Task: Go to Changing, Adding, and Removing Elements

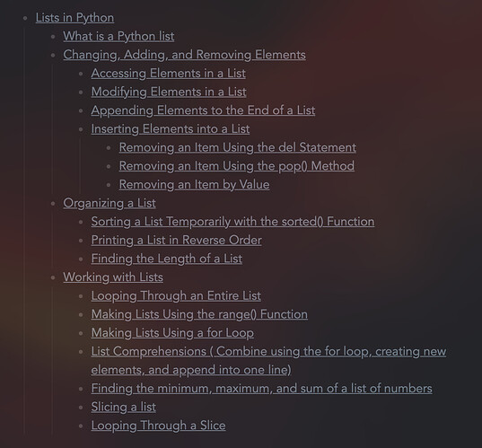Action: tap(184, 55)
